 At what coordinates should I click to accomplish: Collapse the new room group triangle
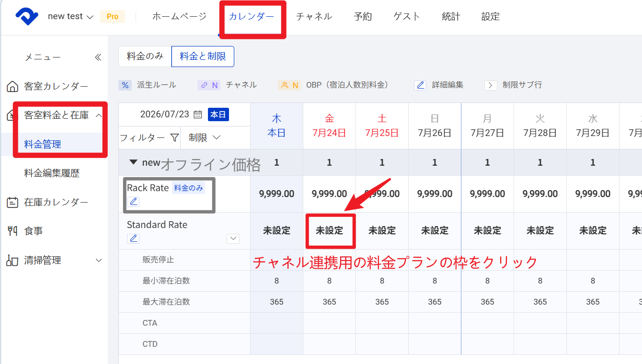point(133,162)
